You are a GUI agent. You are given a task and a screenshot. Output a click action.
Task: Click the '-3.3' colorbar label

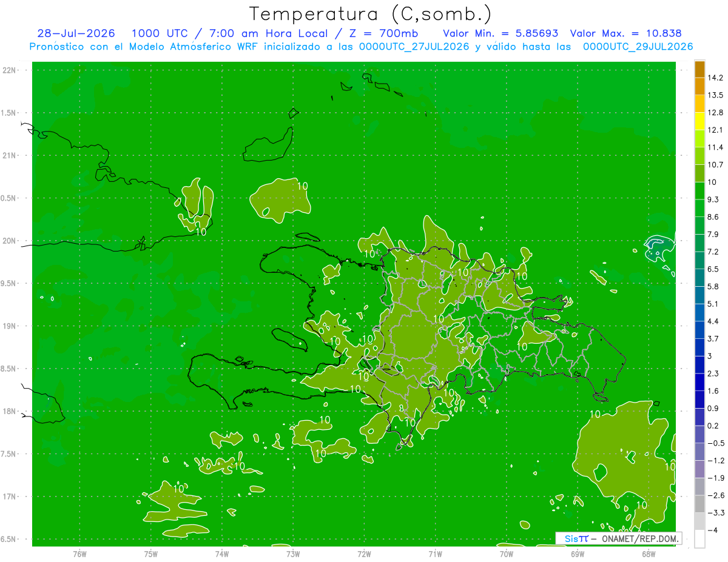point(716,513)
